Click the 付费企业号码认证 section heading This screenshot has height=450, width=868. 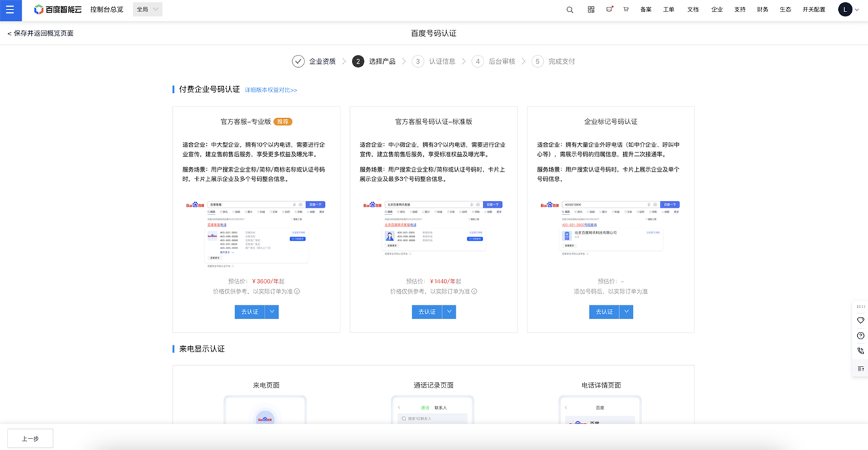pyautogui.click(x=210, y=89)
